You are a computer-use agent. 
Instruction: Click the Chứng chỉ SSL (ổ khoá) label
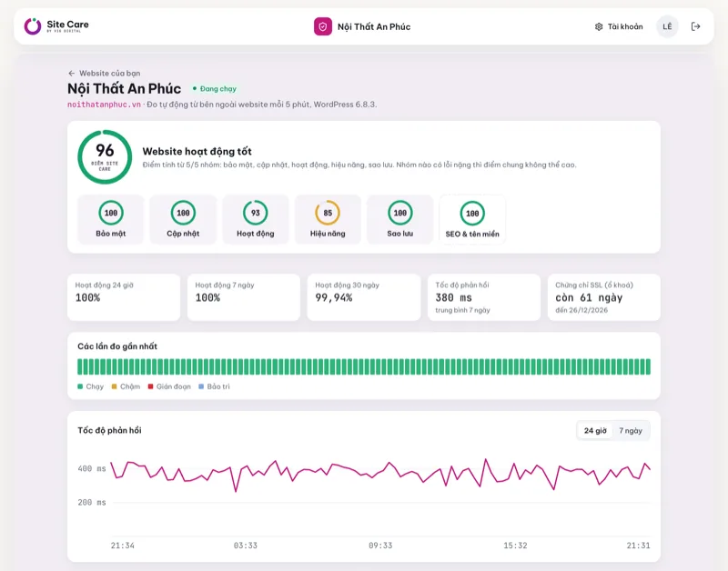(x=594, y=285)
